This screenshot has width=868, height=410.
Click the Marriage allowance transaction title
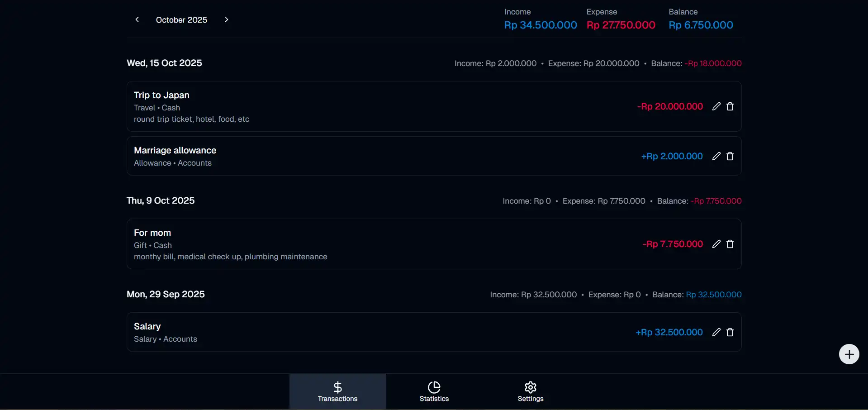(175, 150)
